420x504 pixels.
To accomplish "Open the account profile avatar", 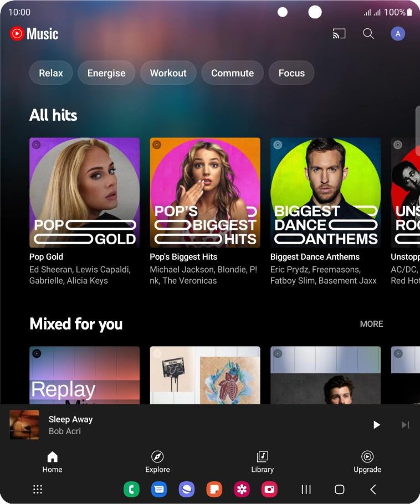I will [398, 34].
